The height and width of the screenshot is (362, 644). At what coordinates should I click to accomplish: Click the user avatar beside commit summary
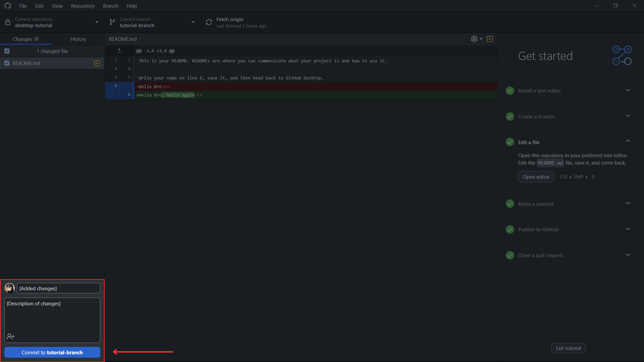[10, 288]
